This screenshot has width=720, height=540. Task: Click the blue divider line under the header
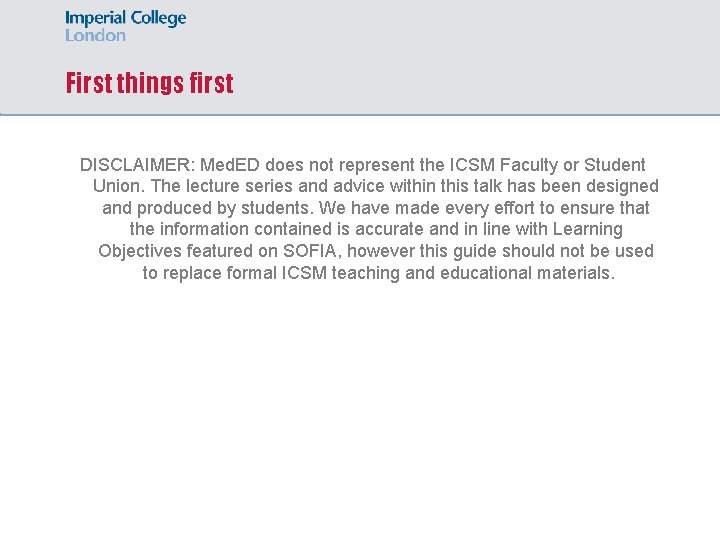[x=360, y=115]
